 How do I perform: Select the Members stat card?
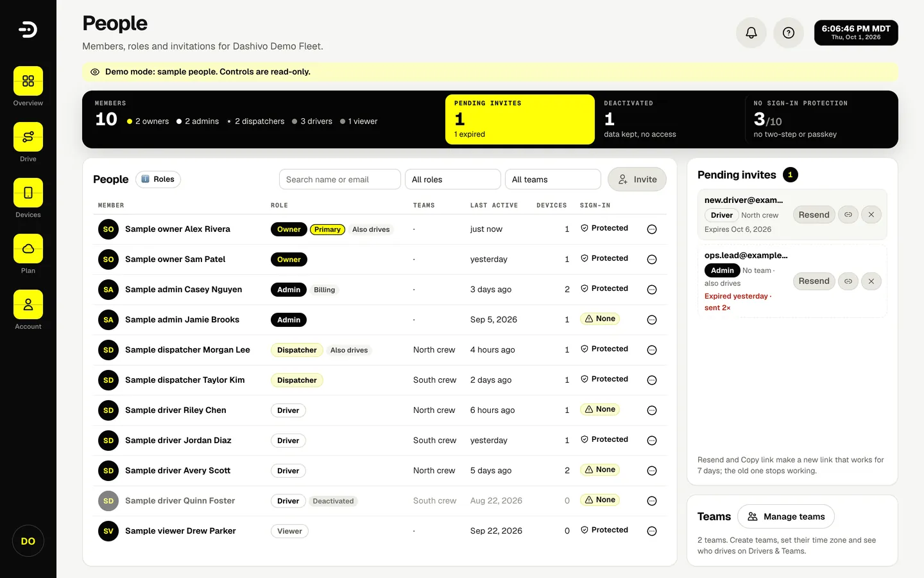pyautogui.click(x=264, y=119)
